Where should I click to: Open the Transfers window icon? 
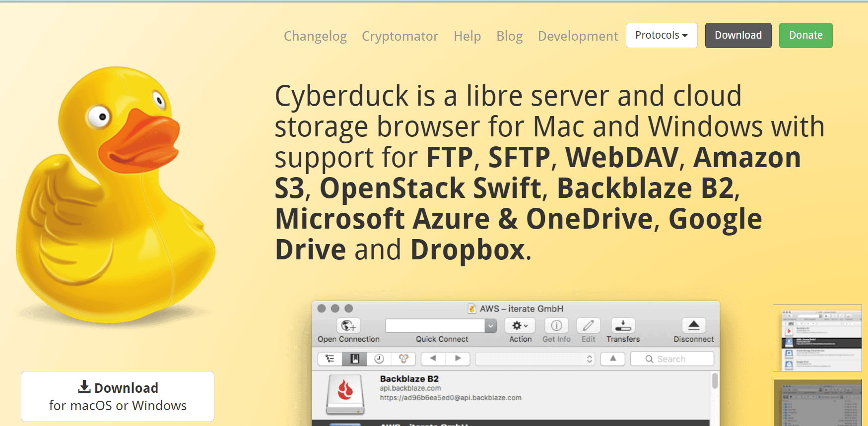pos(623,326)
